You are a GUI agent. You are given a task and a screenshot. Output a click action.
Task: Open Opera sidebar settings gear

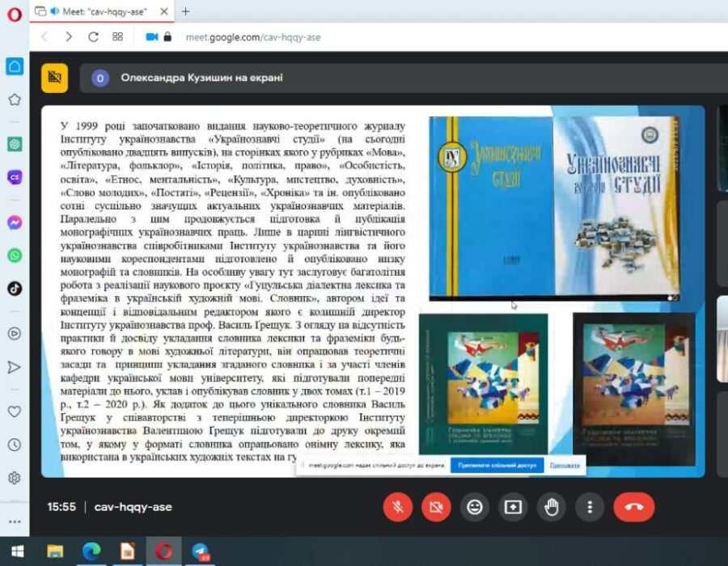click(x=15, y=478)
